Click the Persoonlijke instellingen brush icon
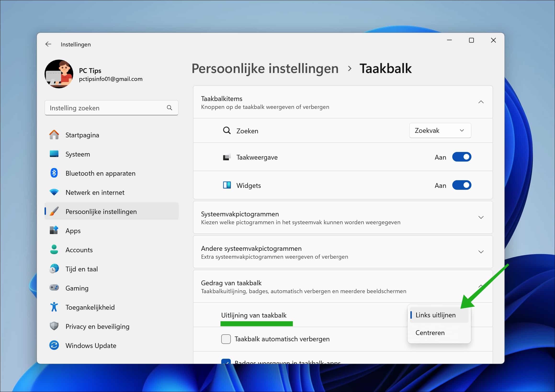 click(54, 211)
